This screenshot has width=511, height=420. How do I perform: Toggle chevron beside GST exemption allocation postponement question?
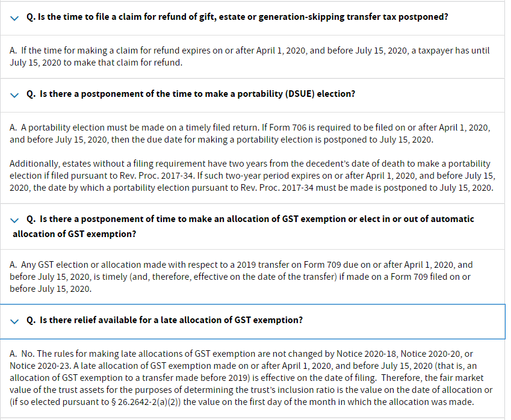[x=14, y=220]
